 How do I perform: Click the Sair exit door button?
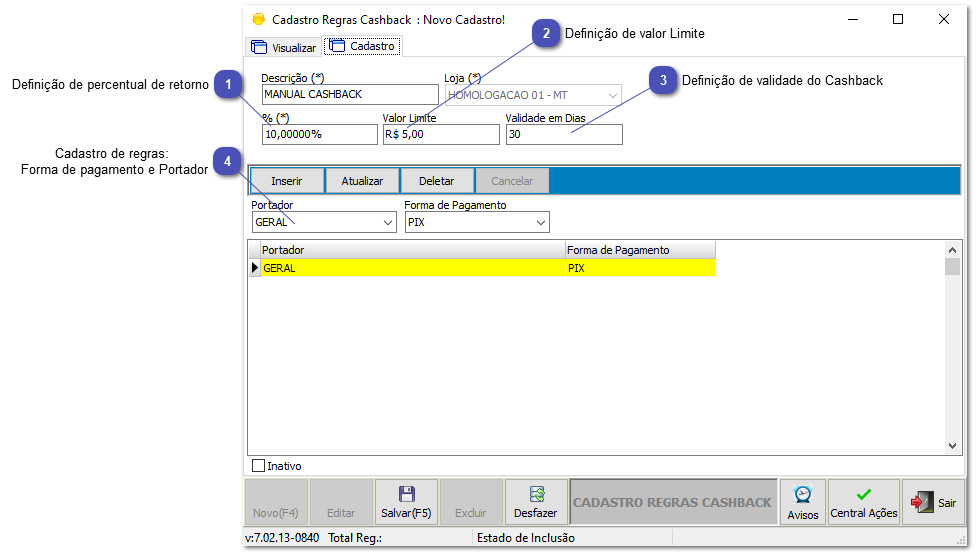(x=932, y=502)
